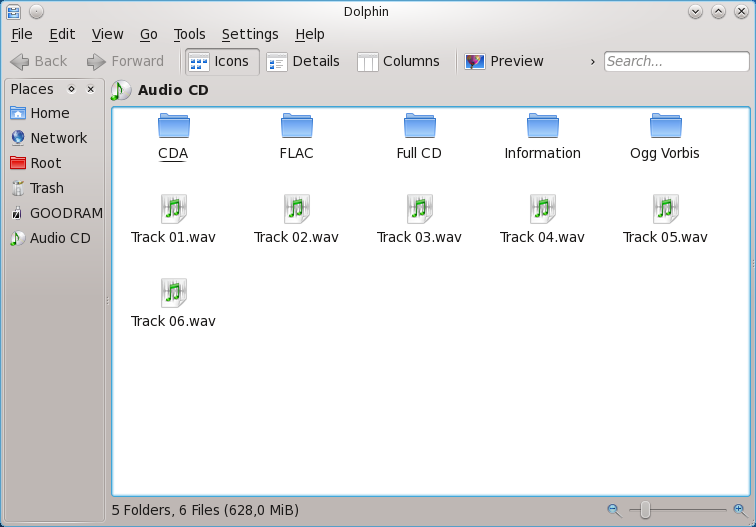Select the Track 04.wav file icon
This screenshot has width=756, height=527.
542,209
